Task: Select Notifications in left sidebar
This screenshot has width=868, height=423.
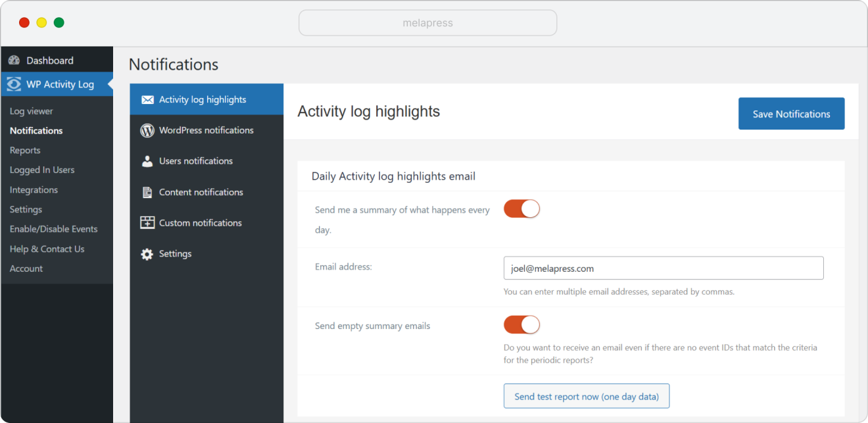Action: click(x=36, y=131)
